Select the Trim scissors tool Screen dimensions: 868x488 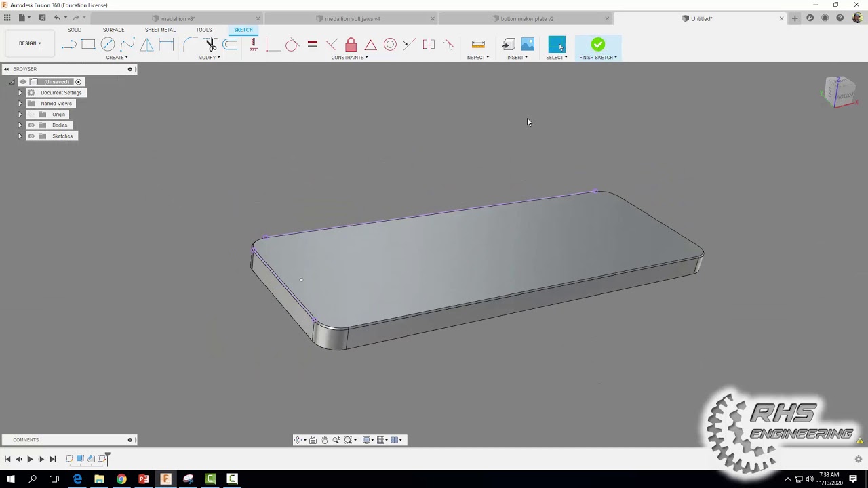[211, 45]
